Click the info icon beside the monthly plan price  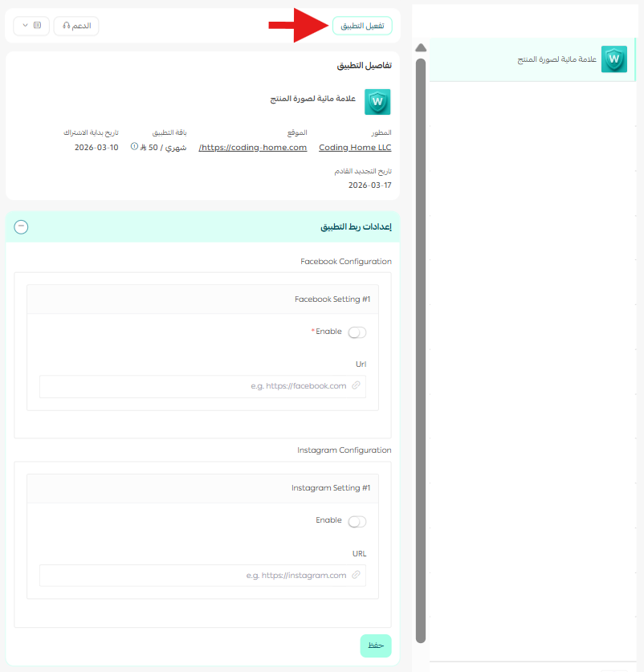[x=134, y=147]
